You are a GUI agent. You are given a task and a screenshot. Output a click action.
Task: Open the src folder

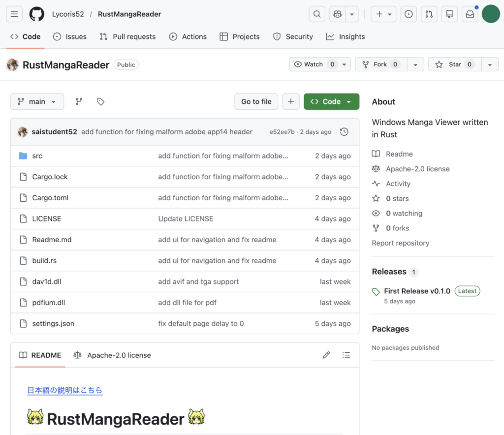(37, 156)
